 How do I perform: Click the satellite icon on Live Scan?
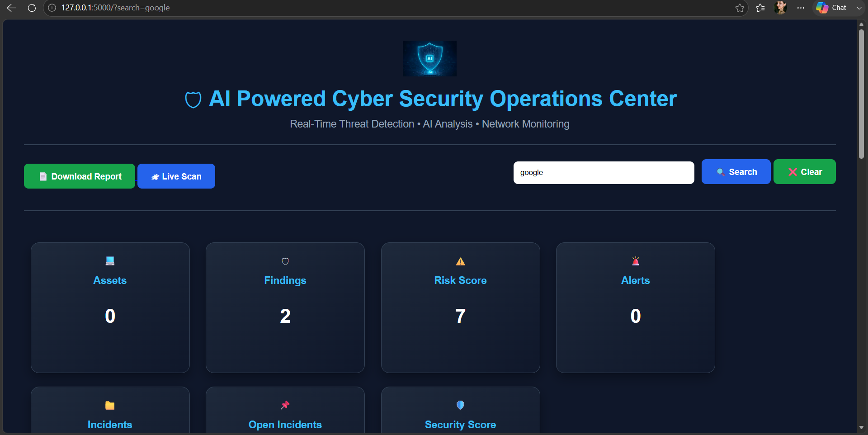point(155,177)
